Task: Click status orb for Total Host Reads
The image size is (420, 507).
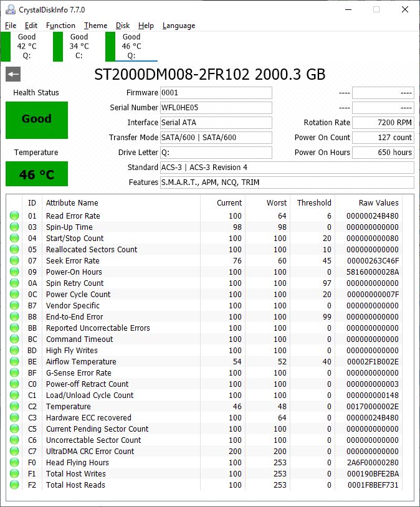Action: 14,485
